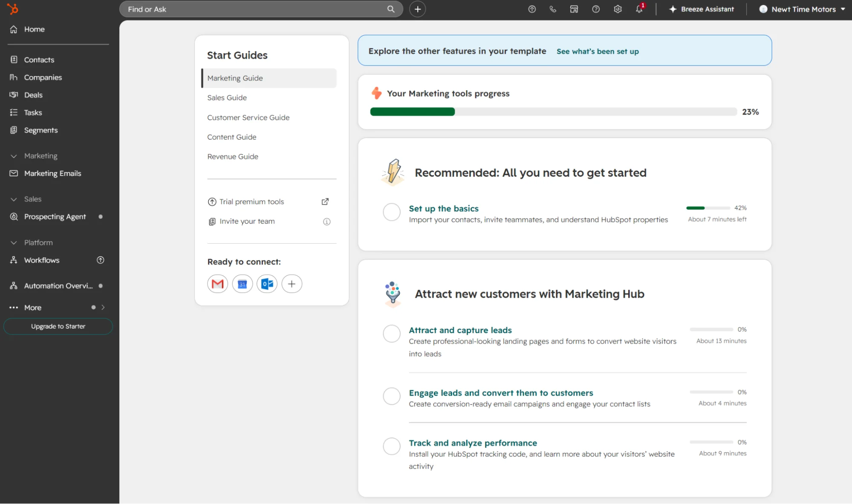Viewport: 852px width, 504px height.
Task: Open Workflows in sidebar
Action: 41,260
